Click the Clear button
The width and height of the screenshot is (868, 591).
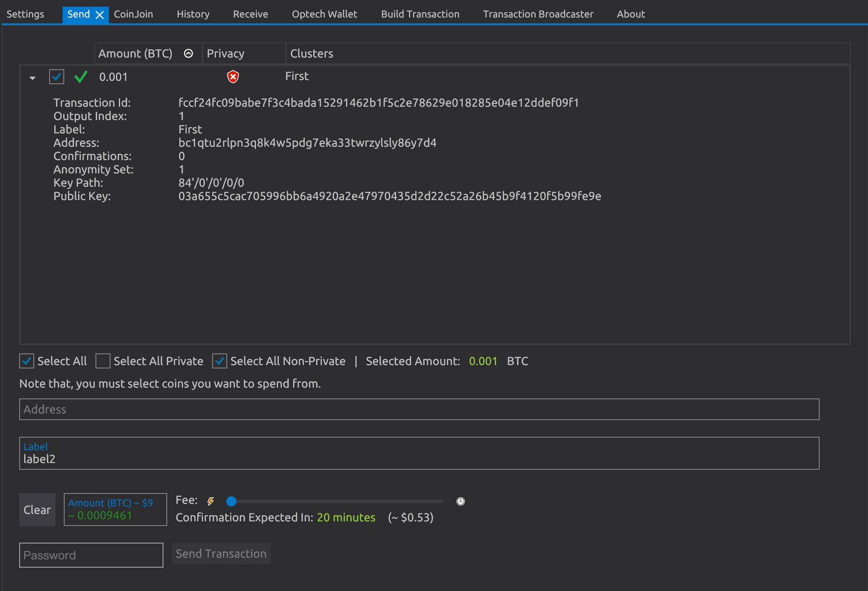pyautogui.click(x=37, y=510)
